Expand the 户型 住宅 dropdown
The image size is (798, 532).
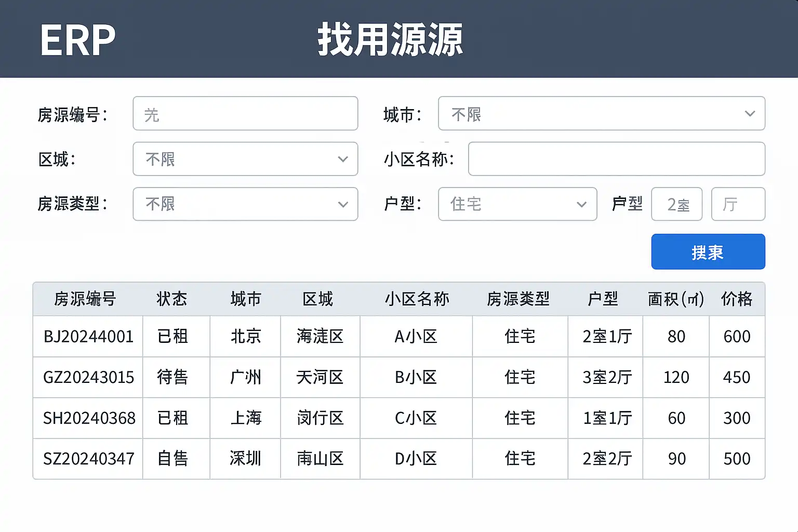point(517,204)
